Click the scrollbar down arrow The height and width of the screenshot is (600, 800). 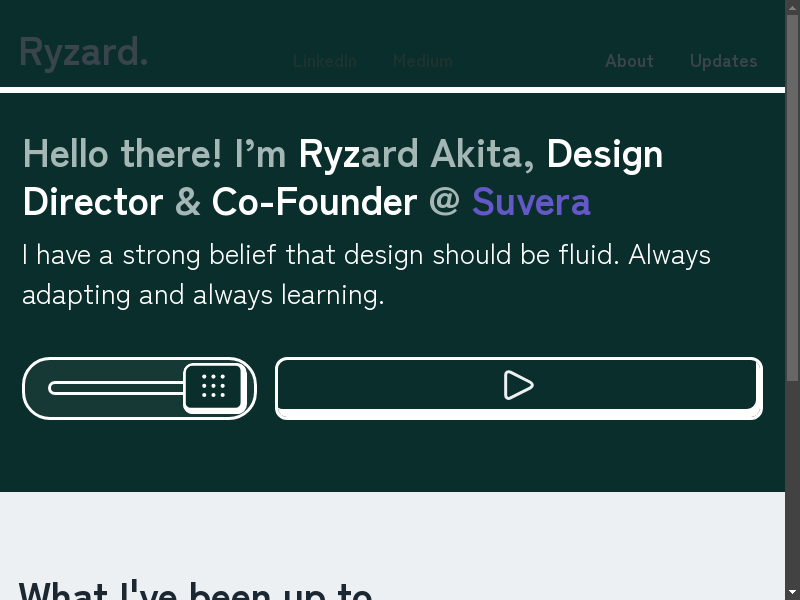tap(793, 592)
